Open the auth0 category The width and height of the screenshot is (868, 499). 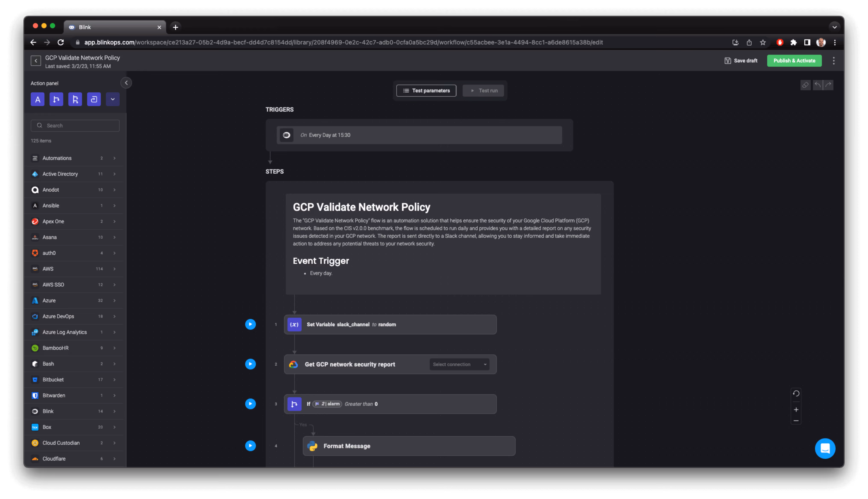point(74,253)
